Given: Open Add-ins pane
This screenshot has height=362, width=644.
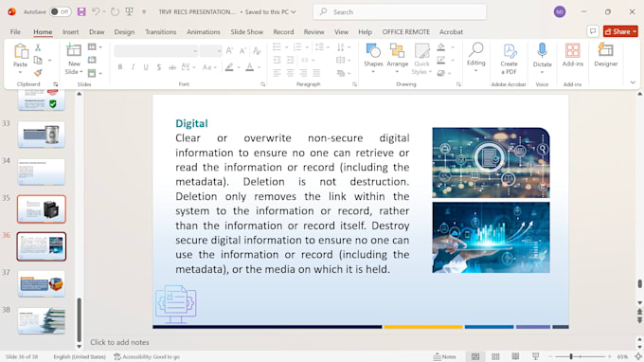Looking at the screenshot, I should click(573, 55).
